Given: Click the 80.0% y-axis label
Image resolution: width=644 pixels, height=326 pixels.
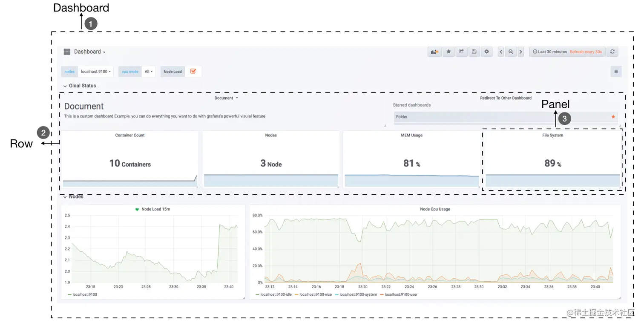Looking at the screenshot, I should pos(257,216).
